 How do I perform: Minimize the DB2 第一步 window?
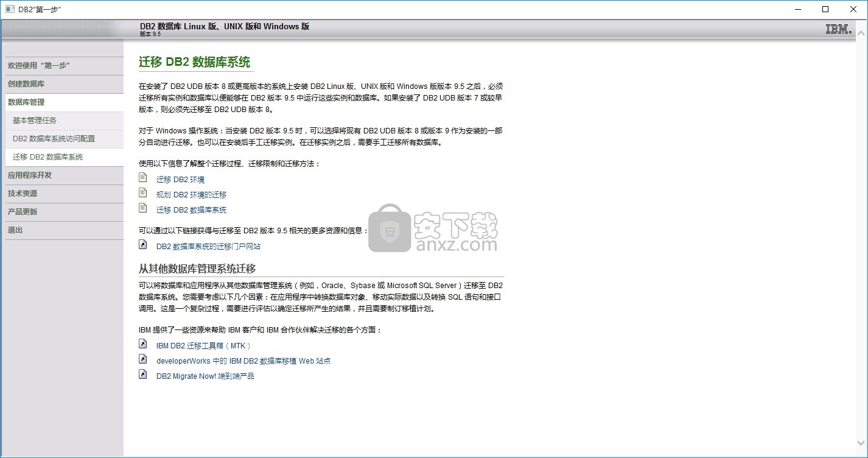(797, 9)
